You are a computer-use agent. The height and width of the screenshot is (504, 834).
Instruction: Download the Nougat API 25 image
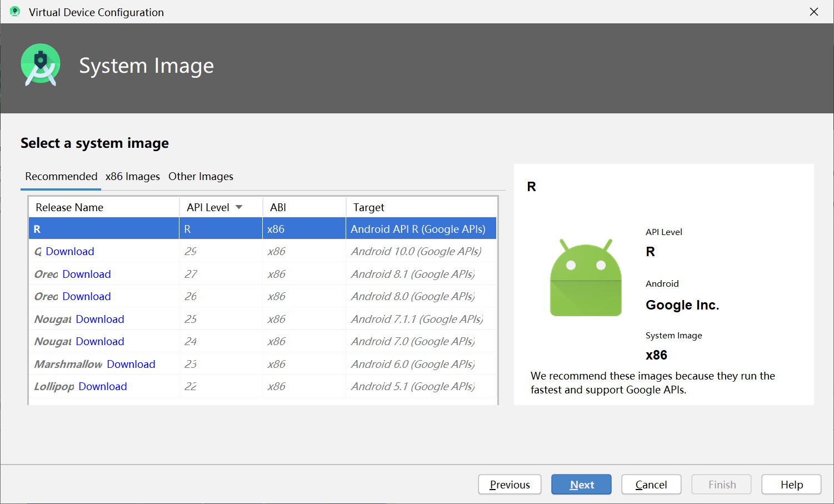click(100, 319)
